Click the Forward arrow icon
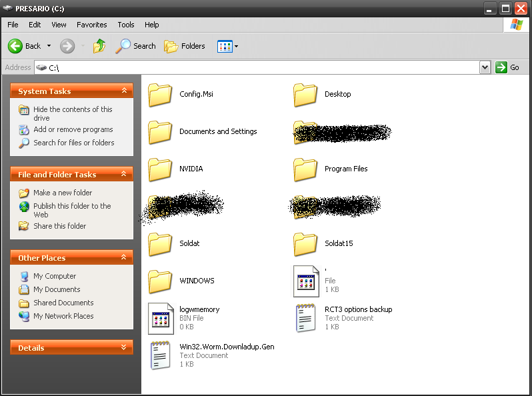 67,46
